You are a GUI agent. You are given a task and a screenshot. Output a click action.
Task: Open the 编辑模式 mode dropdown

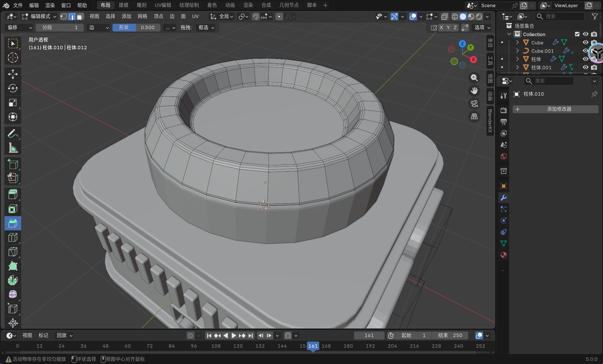[x=40, y=17]
